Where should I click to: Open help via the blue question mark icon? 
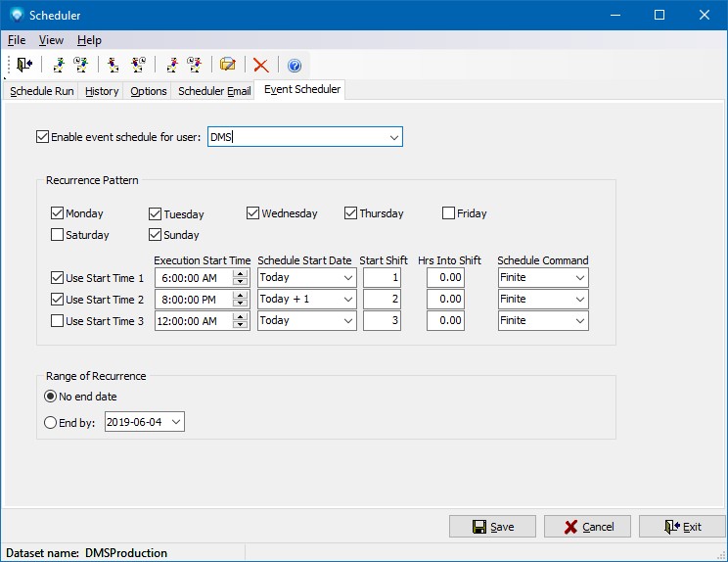(294, 65)
